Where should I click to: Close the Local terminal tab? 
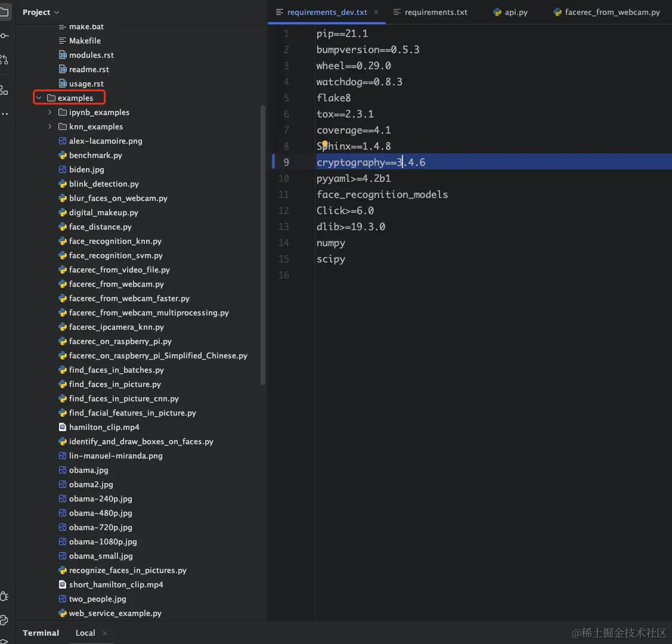click(105, 633)
